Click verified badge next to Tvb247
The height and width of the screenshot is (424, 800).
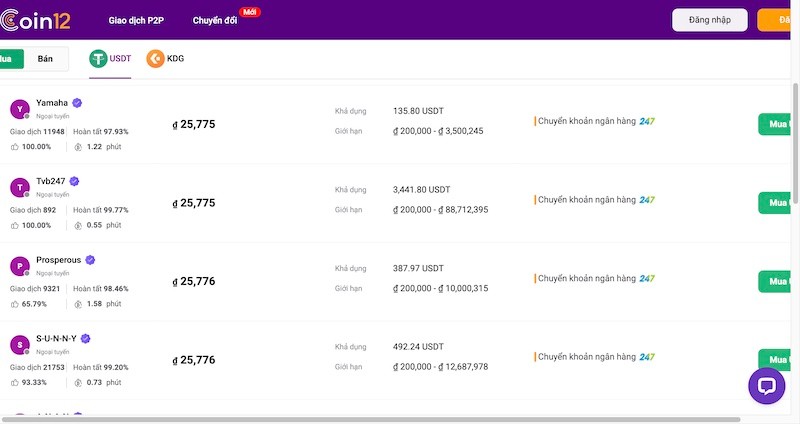74,181
